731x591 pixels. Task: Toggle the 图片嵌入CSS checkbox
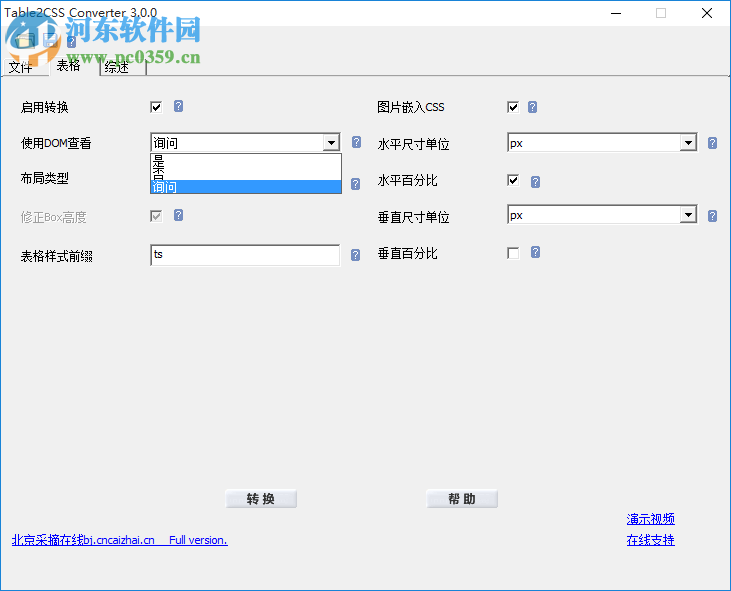(513, 107)
